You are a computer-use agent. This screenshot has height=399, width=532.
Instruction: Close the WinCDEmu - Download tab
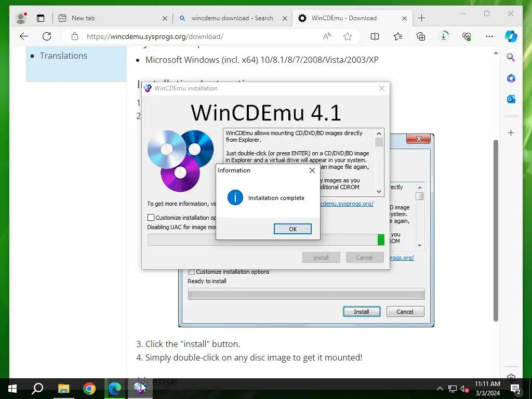coord(404,18)
